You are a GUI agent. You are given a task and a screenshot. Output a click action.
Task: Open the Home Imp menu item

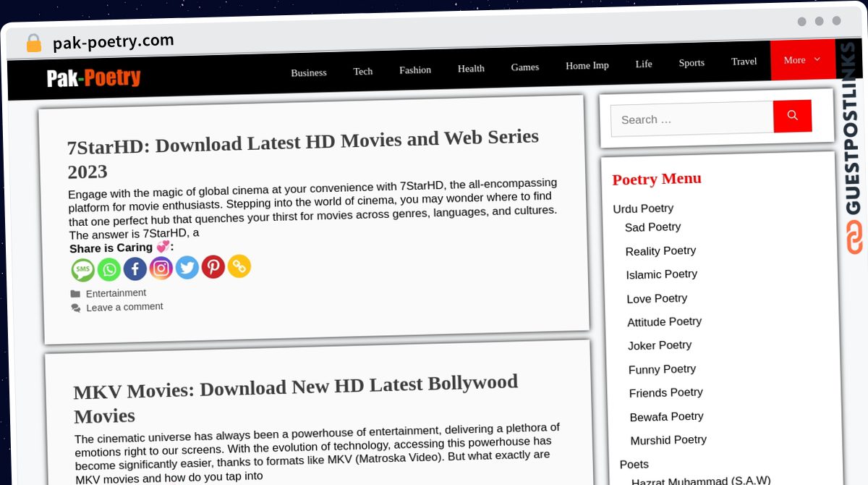[x=587, y=65]
